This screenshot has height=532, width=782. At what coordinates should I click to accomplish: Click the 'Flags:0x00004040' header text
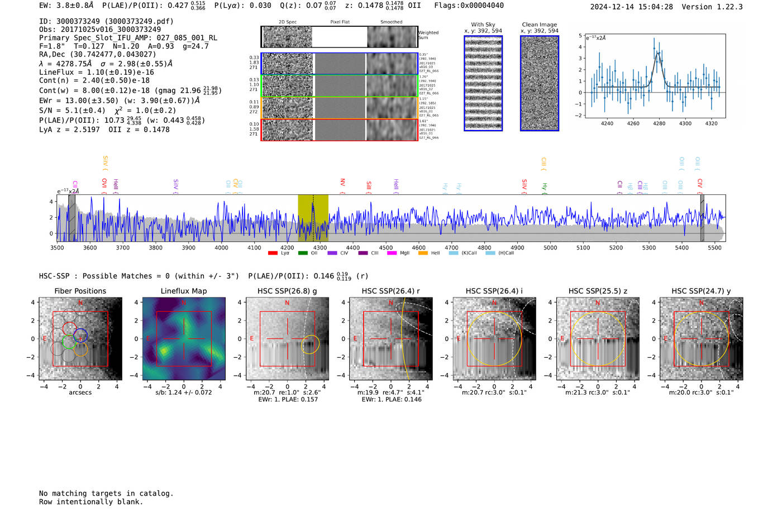point(469,6)
